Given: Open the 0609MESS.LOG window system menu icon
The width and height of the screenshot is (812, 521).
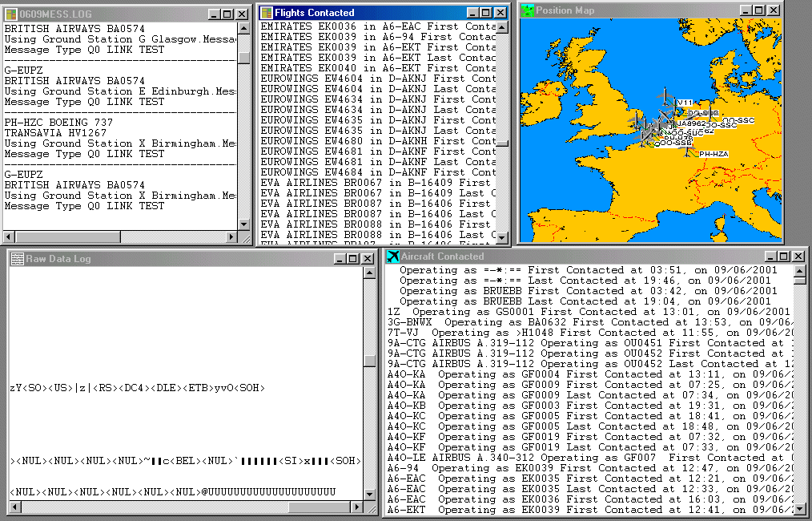Looking at the screenshot, I should pos(10,14).
